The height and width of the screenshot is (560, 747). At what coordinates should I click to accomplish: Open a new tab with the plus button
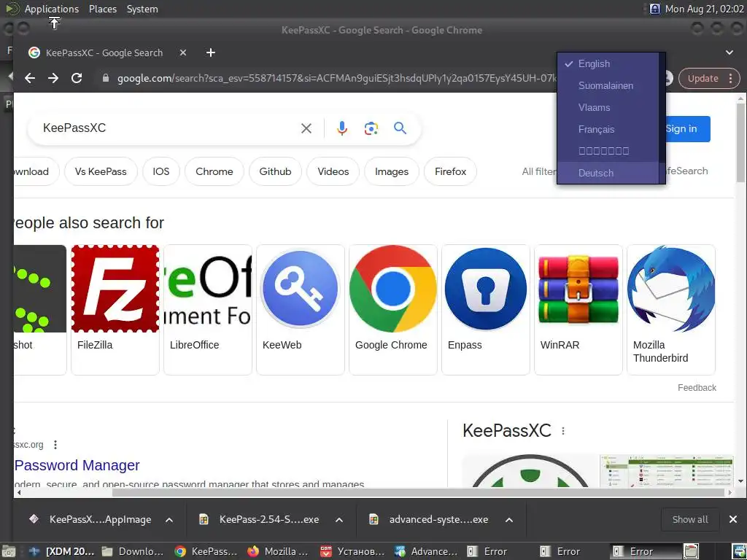point(211,52)
